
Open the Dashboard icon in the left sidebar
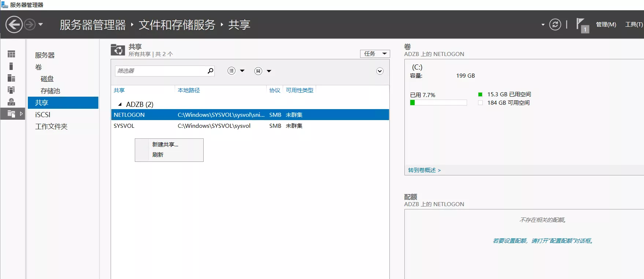pyautogui.click(x=11, y=54)
